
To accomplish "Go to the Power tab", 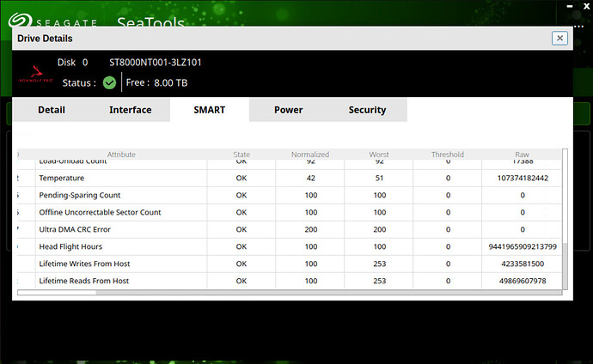I will (x=288, y=110).
